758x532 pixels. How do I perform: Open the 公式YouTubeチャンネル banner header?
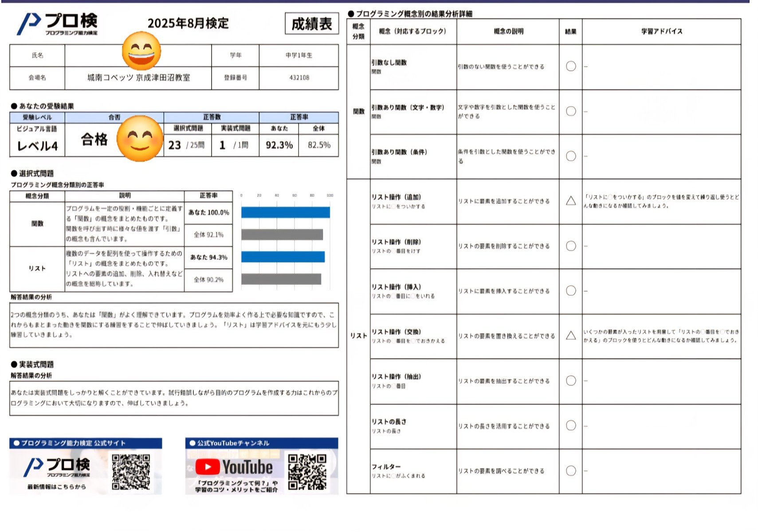tap(262, 443)
